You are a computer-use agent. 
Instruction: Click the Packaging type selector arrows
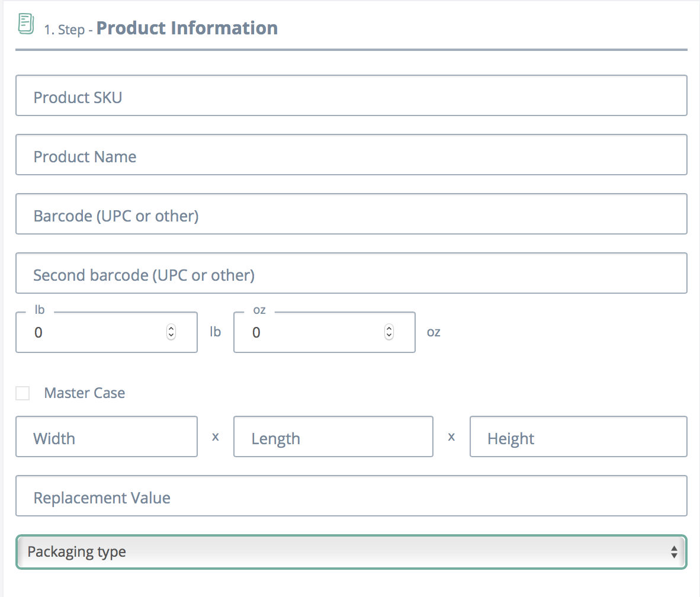(674, 552)
